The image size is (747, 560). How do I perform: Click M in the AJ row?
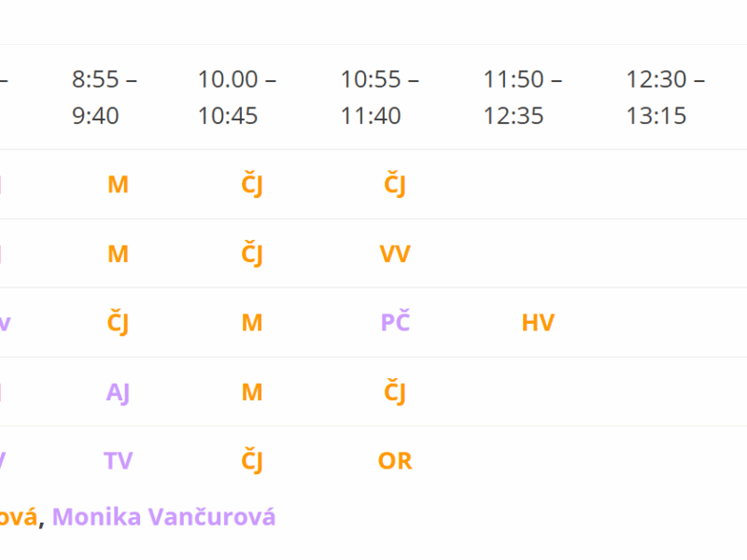point(252,392)
